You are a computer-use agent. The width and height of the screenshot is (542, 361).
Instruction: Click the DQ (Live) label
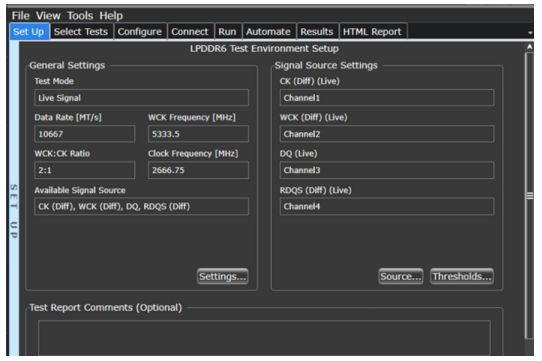(299, 154)
